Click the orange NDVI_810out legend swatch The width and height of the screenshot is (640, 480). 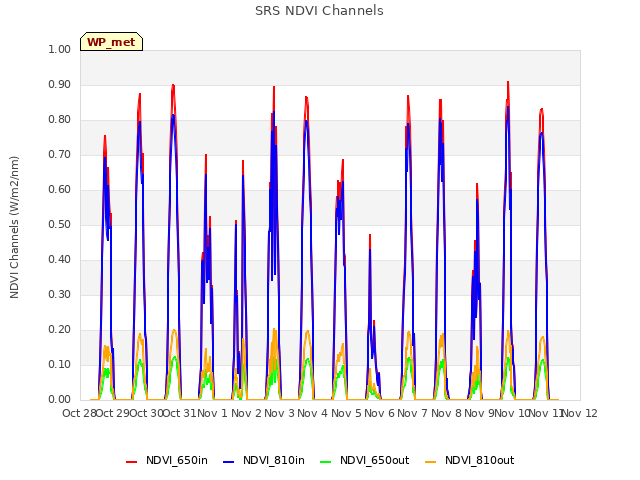[x=431, y=461]
